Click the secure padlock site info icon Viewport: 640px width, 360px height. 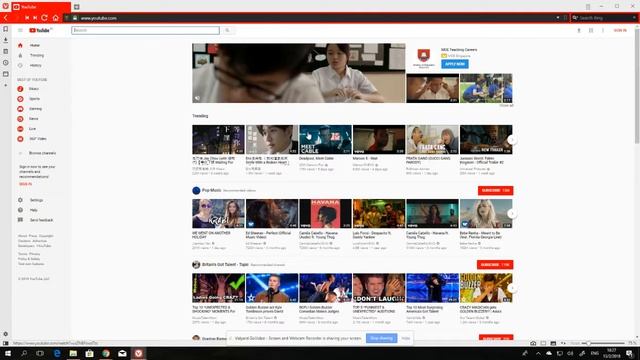(x=75, y=18)
